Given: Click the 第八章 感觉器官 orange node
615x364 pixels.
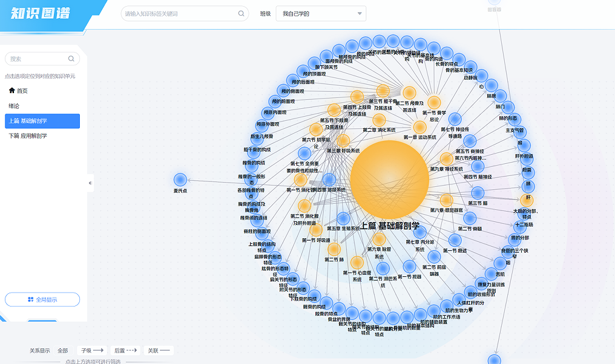Looking at the screenshot, I should point(446,200).
